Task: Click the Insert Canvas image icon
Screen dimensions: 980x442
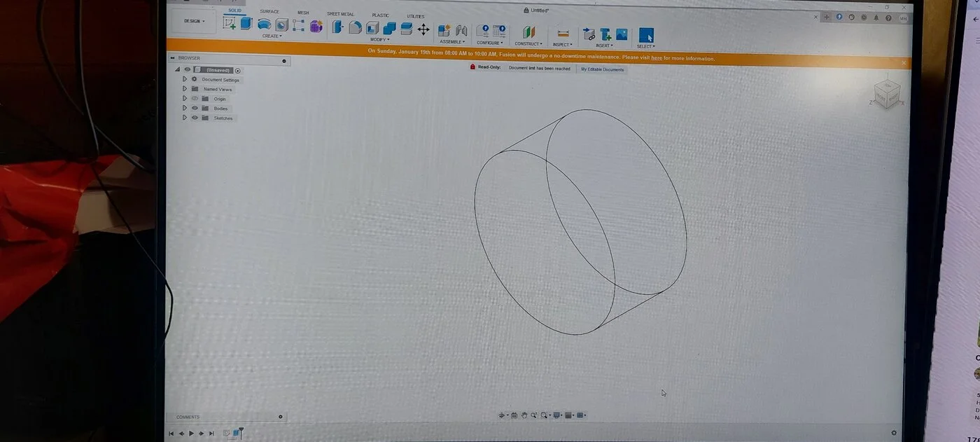Action: [x=622, y=34]
